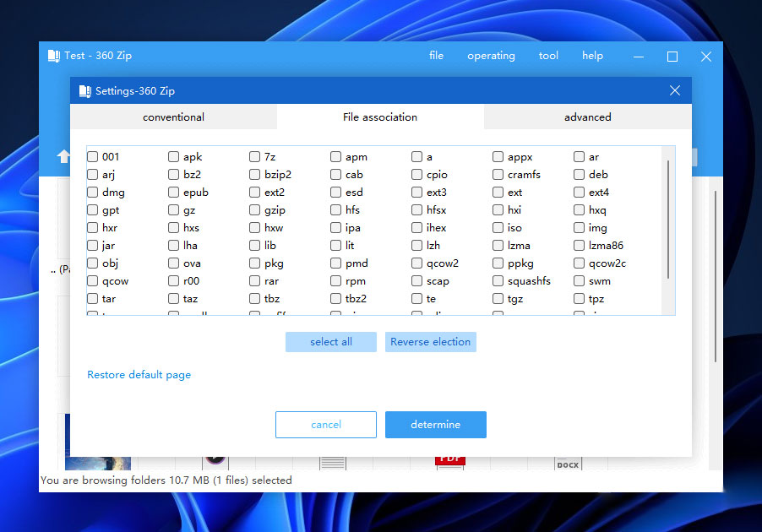762x532 pixels.
Task: Tick the tar checkbox
Action: 92,298
